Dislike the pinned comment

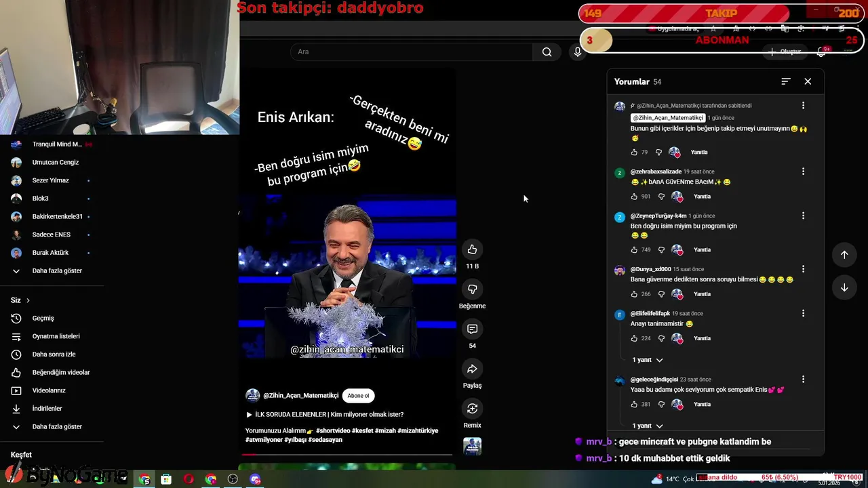tap(658, 152)
